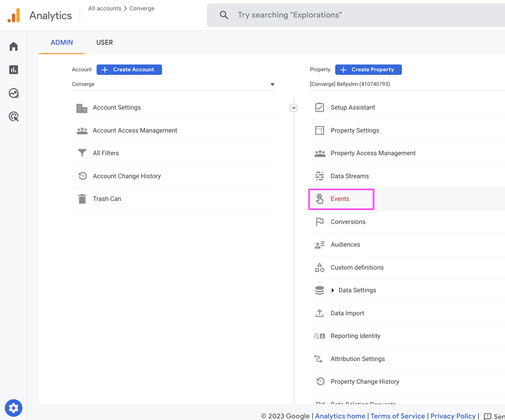Open the Advertising icon in sidebar
The width and height of the screenshot is (505, 420).
[14, 116]
